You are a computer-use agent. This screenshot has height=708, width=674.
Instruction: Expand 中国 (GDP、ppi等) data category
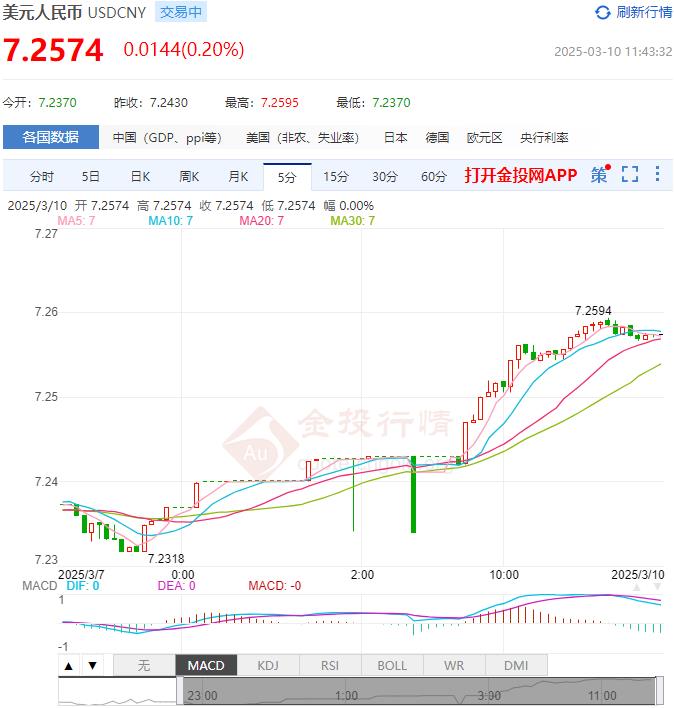click(x=167, y=138)
